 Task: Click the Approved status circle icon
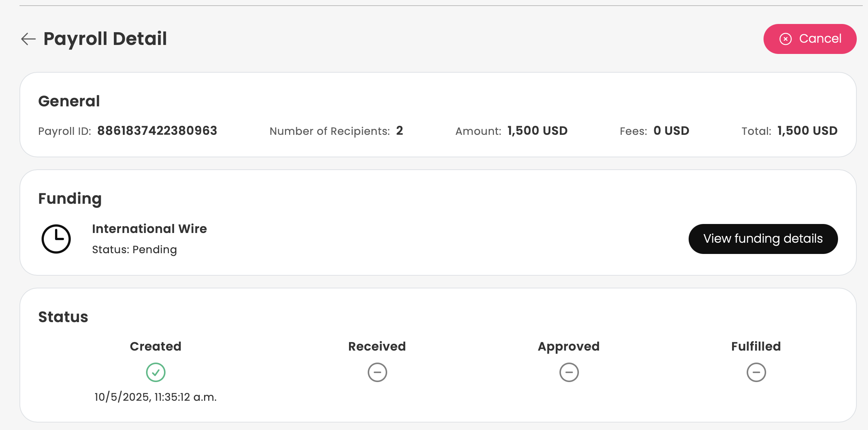tap(569, 372)
